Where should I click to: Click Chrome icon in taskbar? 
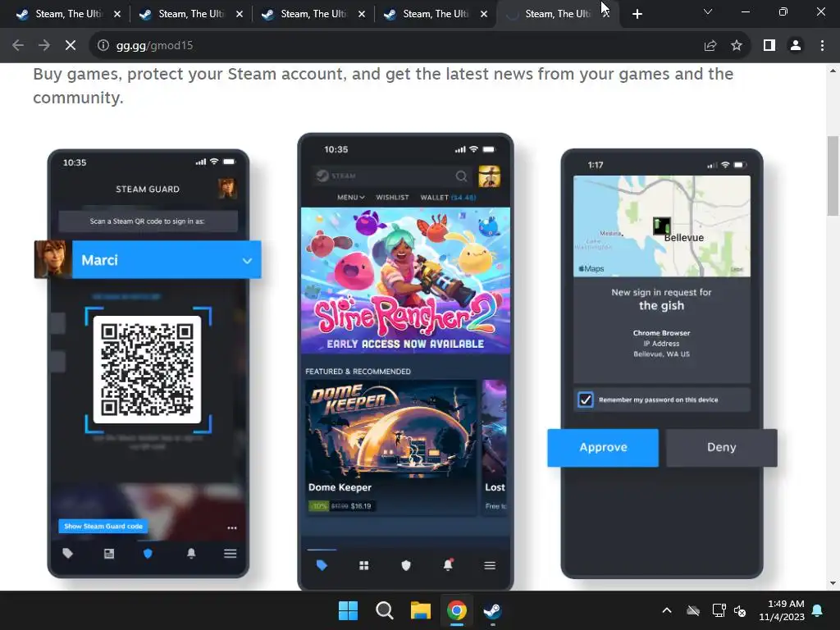[x=456, y=610]
